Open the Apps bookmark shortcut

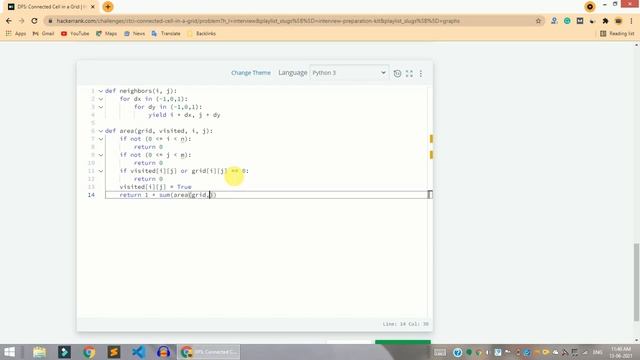(16, 33)
